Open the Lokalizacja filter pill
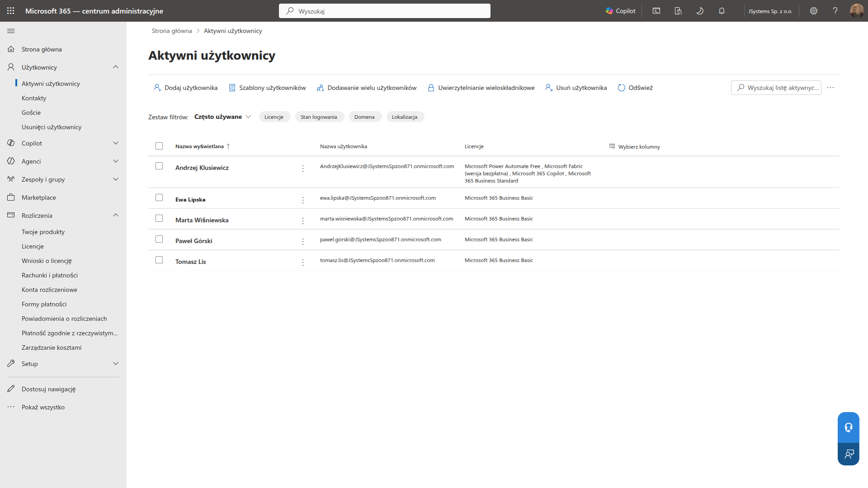The image size is (868, 488). (x=405, y=117)
